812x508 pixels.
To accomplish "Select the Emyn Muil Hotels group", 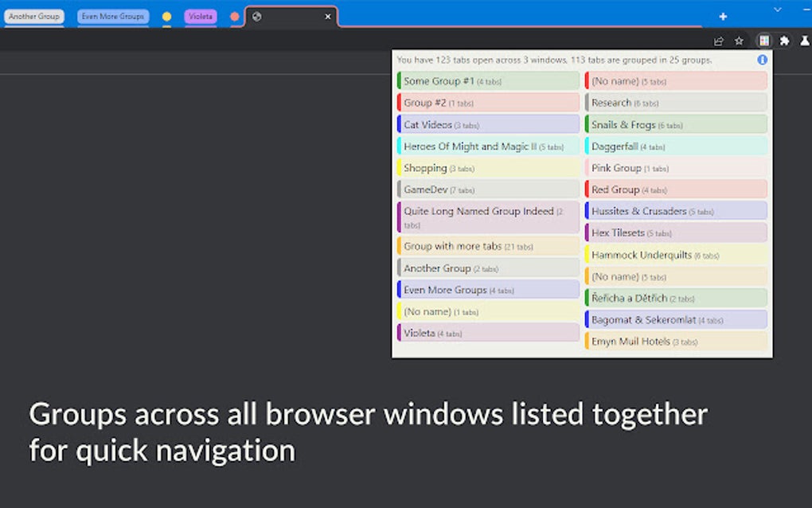I will click(x=676, y=341).
